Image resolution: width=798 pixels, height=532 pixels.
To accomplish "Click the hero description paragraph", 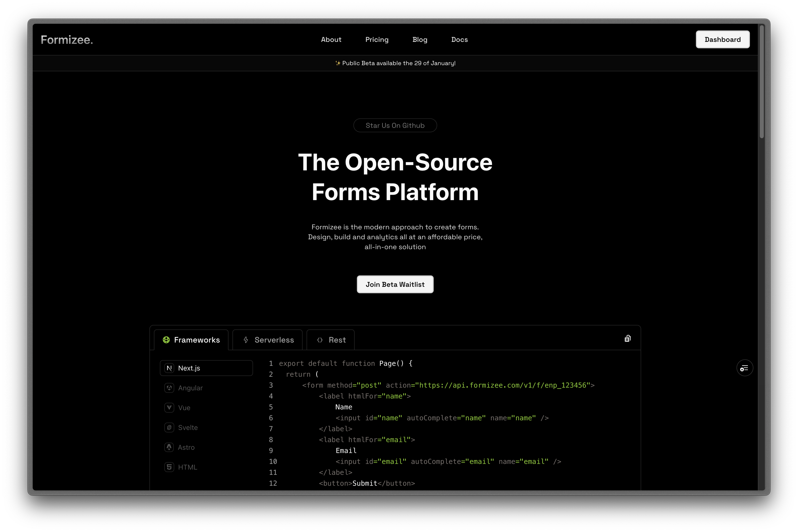I will click(395, 237).
